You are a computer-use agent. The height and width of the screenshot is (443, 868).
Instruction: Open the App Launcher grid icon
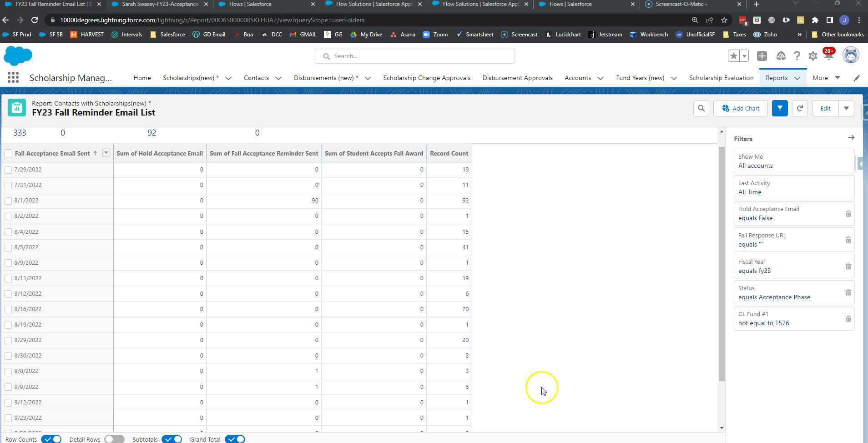click(13, 78)
